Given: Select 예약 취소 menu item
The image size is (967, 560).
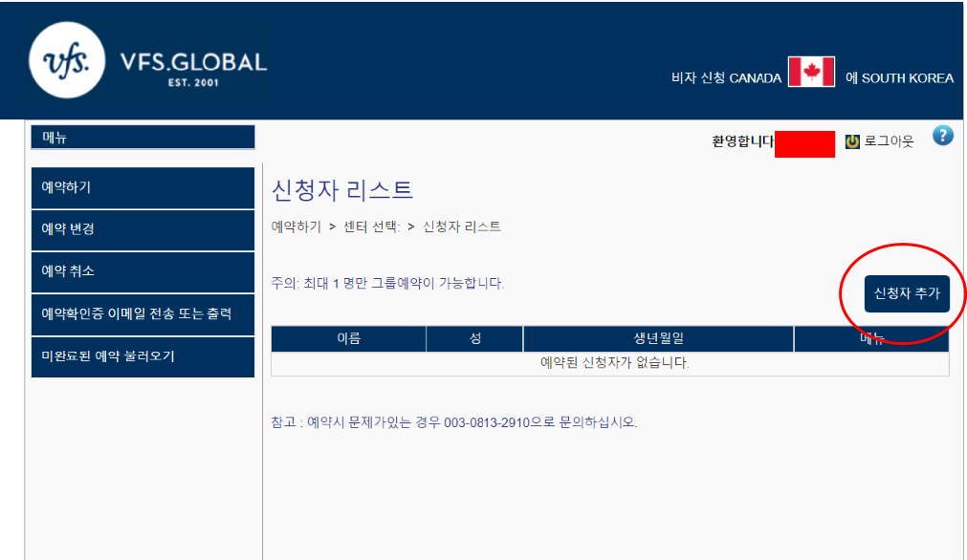Looking at the screenshot, I should pyautogui.click(x=143, y=271).
